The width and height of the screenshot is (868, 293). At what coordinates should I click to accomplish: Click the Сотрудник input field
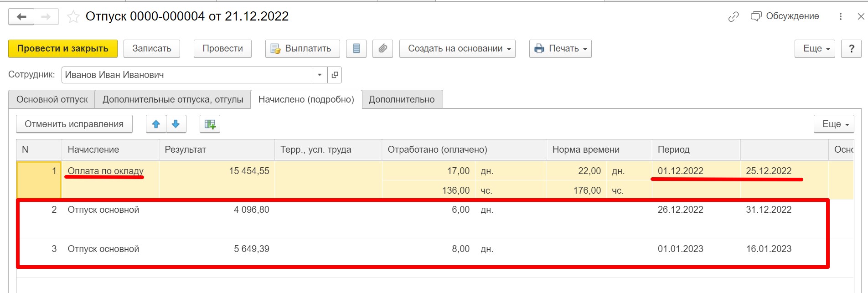pyautogui.click(x=187, y=75)
